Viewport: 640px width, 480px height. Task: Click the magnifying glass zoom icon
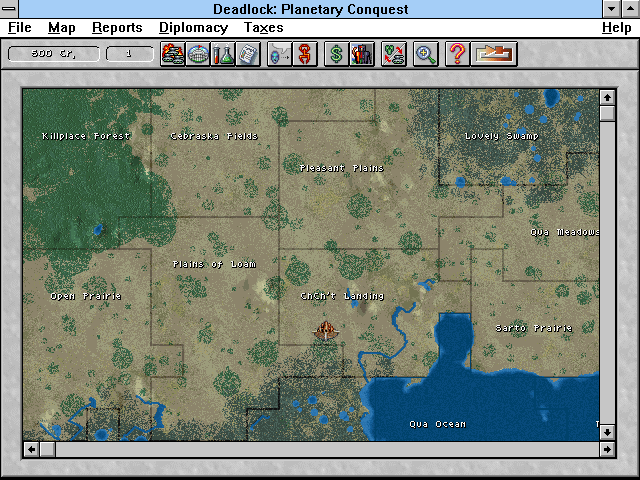426,54
